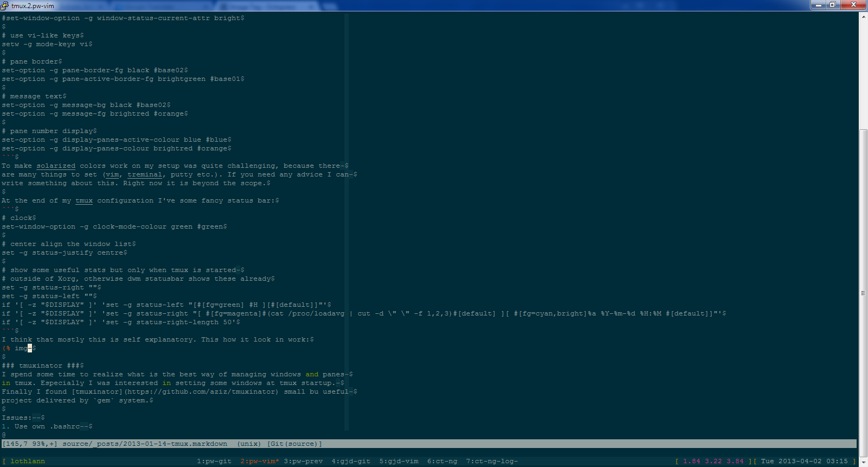Click the '{% img' line with cursor
This screenshot has width=868, height=467.
(19, 348)
